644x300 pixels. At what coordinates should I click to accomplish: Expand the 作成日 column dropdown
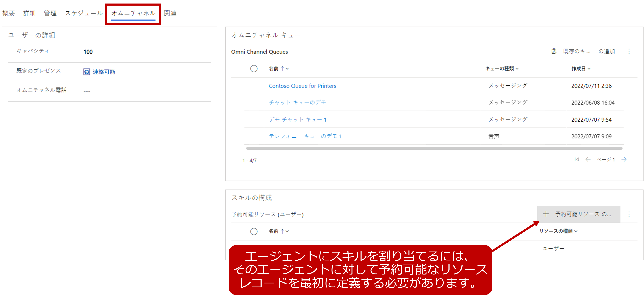click(x=589, y=69)
